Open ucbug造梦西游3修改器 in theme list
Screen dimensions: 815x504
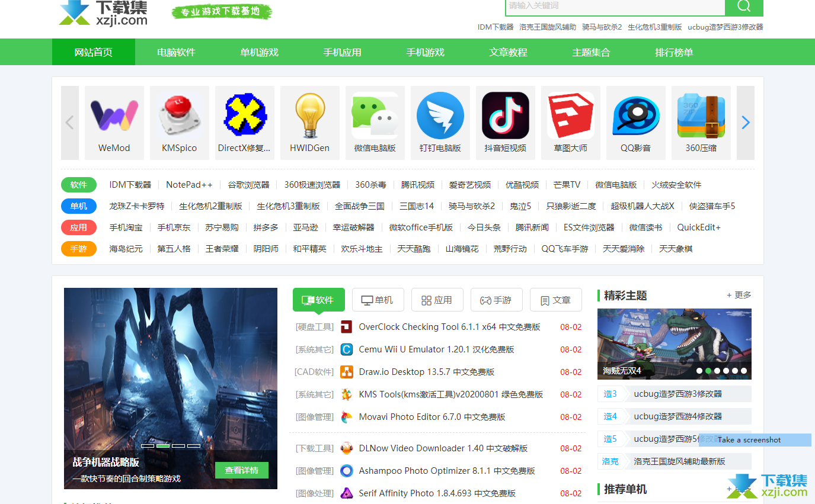pyautogui.click(x=677, y=394)
